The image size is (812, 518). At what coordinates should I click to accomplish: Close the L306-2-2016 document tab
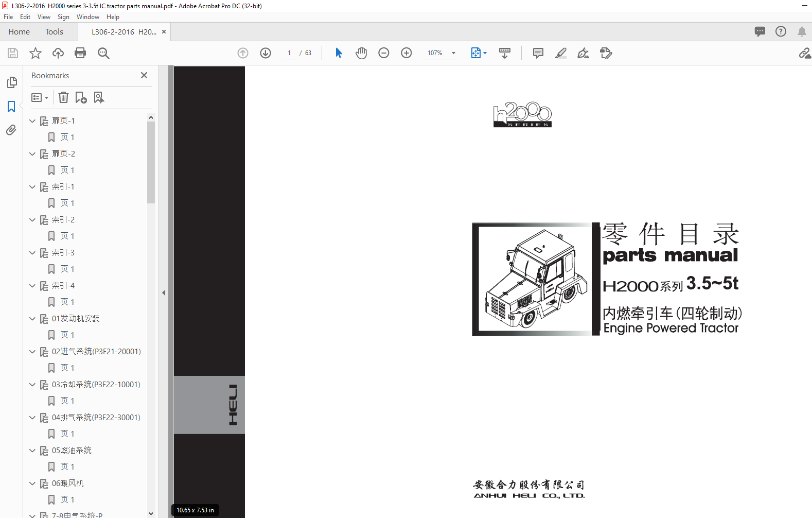164,31
